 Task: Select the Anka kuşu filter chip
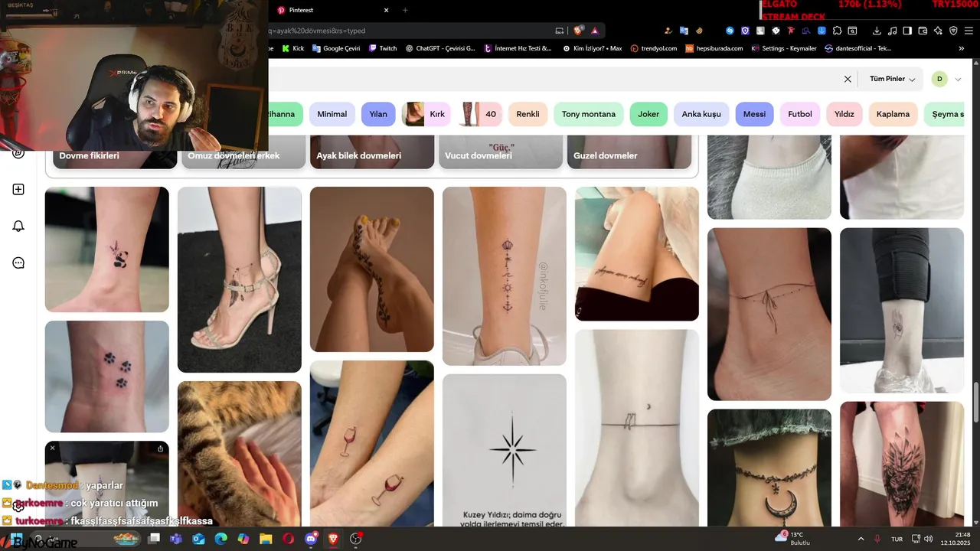click(x=701, y=114)
